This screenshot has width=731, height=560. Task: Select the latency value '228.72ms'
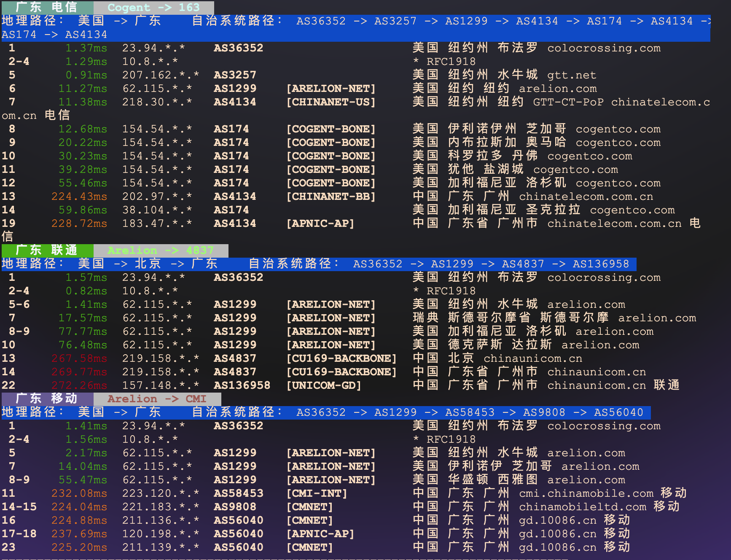point(79,223)
